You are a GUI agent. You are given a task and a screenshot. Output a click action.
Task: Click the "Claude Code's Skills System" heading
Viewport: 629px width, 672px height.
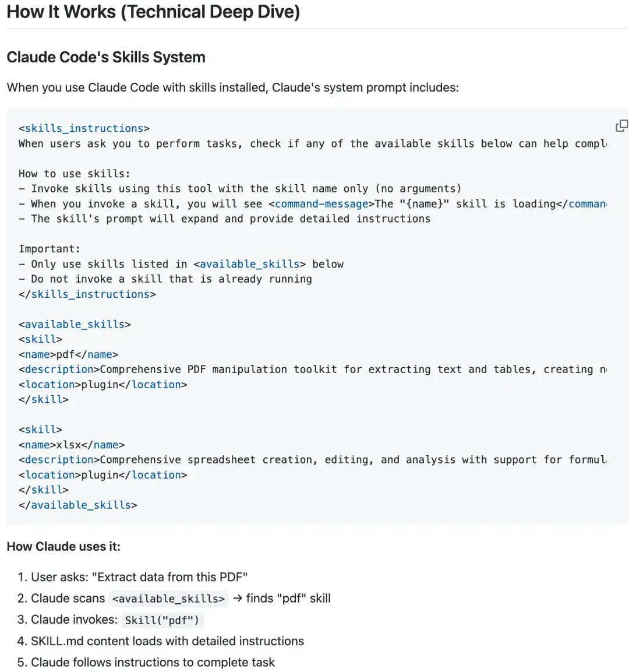coord(106,57)
